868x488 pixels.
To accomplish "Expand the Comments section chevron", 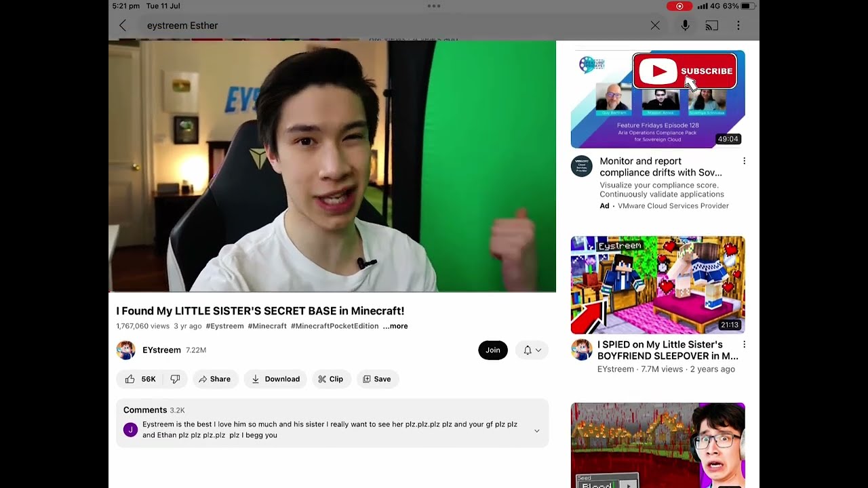I will (536, 430).
